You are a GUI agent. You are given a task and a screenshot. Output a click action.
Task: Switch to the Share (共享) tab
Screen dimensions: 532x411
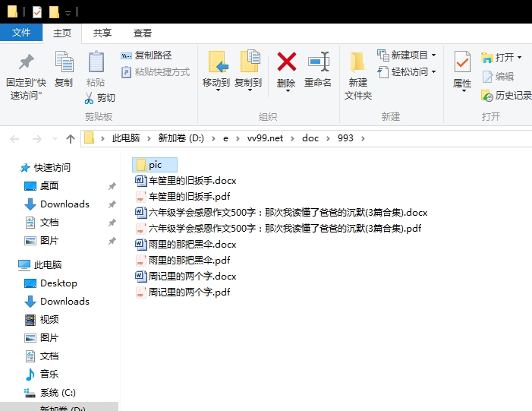click(x=102, y=33)
